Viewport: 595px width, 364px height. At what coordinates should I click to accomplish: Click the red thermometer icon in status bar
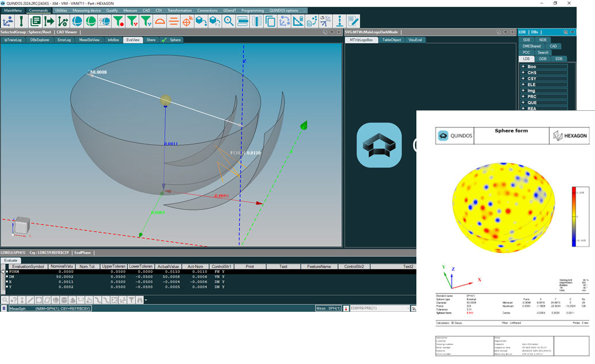tap(346, 309)
